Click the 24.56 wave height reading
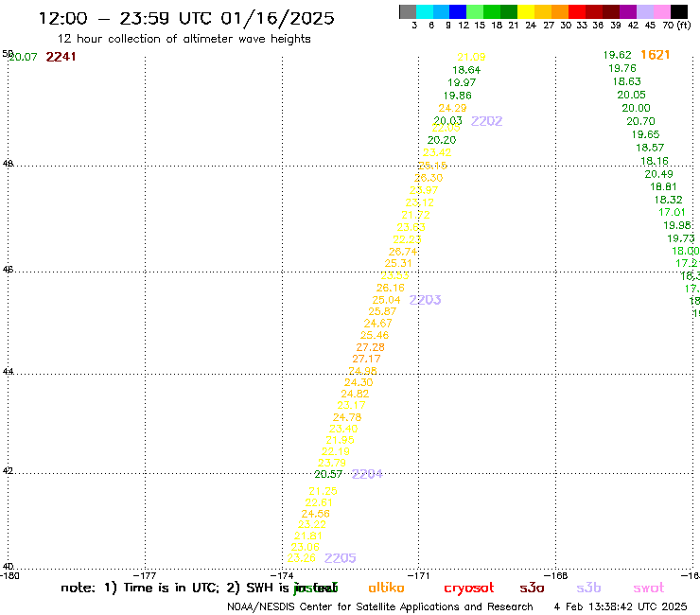Screen dimensions: 700x615 pos(315,514)
